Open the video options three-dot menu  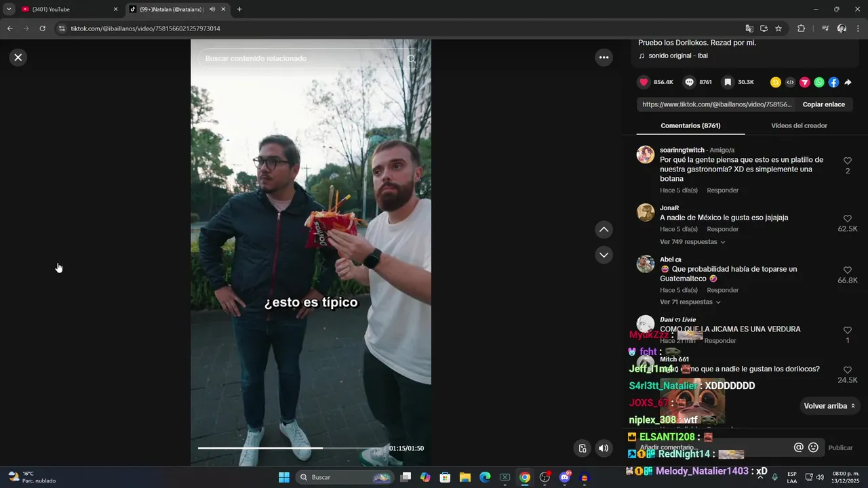tap(604, 58)
